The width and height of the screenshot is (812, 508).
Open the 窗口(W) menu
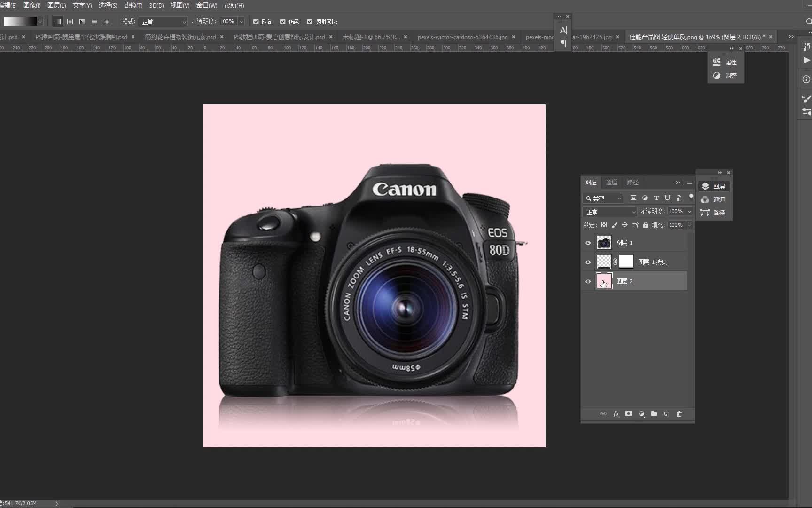click(207, 5)
